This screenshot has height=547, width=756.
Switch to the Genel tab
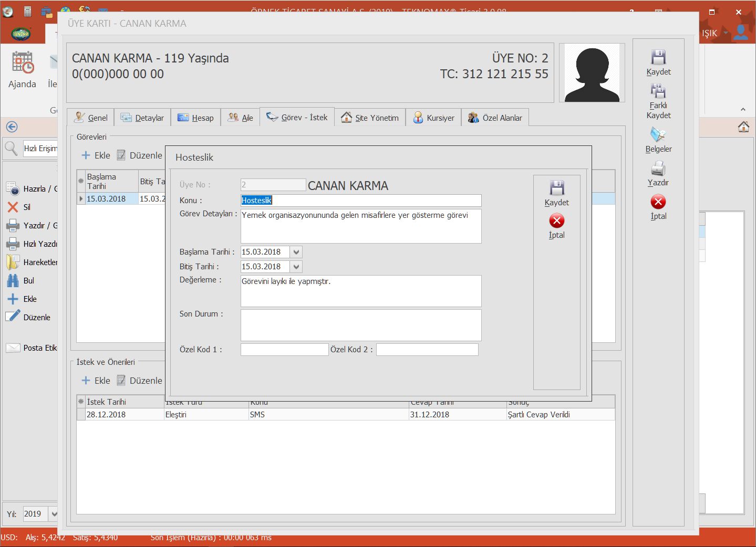click(x=91, y=118)
